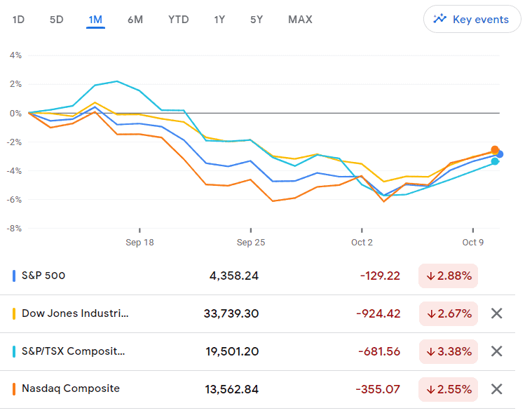This screenshot has width=532, height=413.
Task: Open the Dow Jones Industrial row name
Action: pos(75,313)
